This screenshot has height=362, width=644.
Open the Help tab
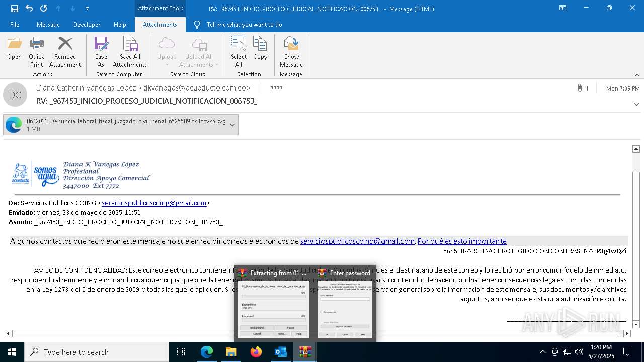click(x=120, y=24)
